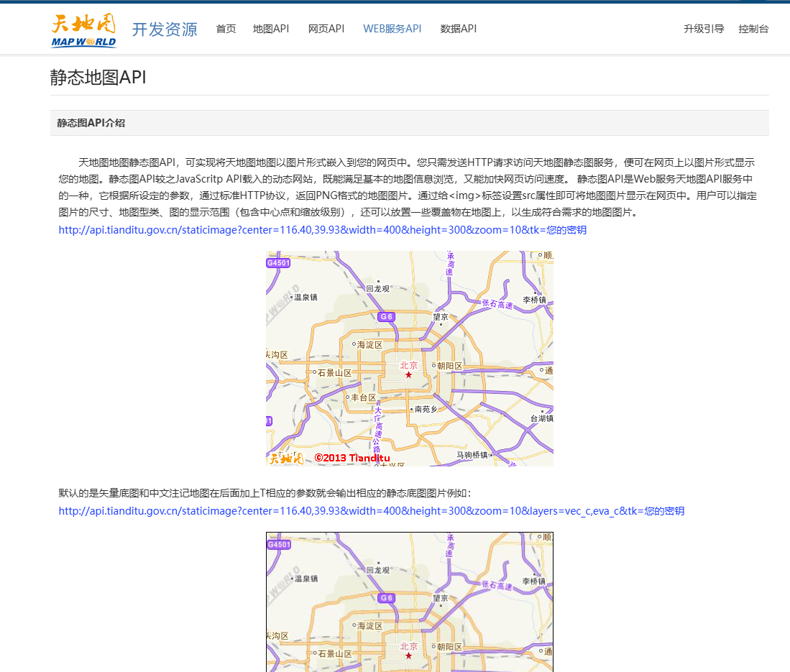Click the 海淀区 label on first map

369,344
